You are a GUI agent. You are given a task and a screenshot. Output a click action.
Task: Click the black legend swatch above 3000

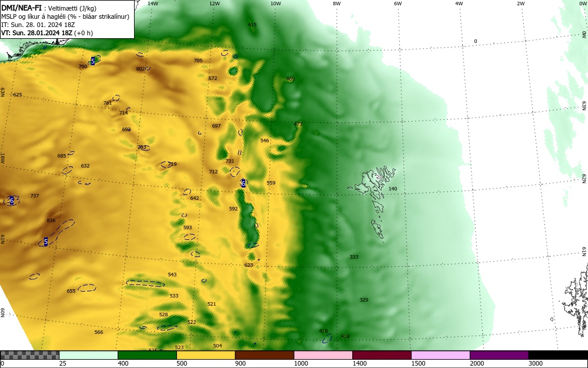(558, 355)
